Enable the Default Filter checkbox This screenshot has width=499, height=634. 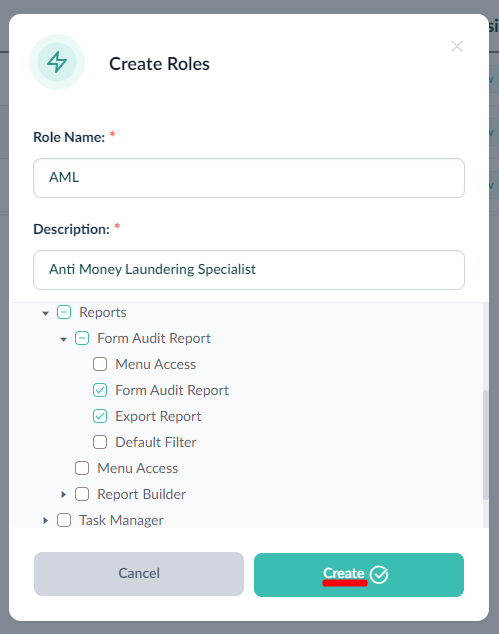tap(100, 442)
